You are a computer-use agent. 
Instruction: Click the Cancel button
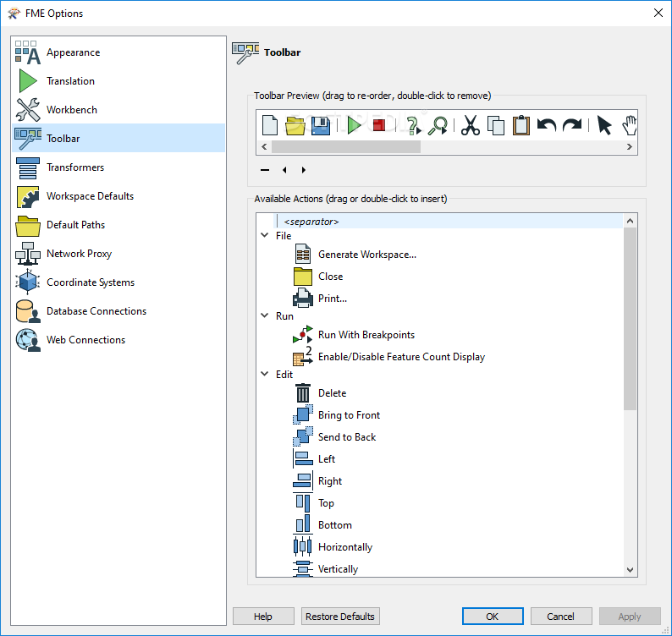561,616
